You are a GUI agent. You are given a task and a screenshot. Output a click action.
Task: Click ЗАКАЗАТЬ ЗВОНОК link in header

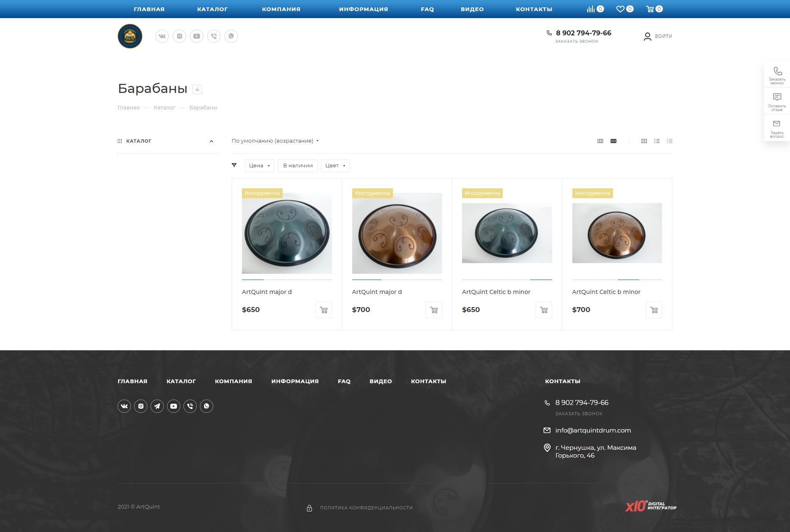pyautogui.click(x=576, y=42)
